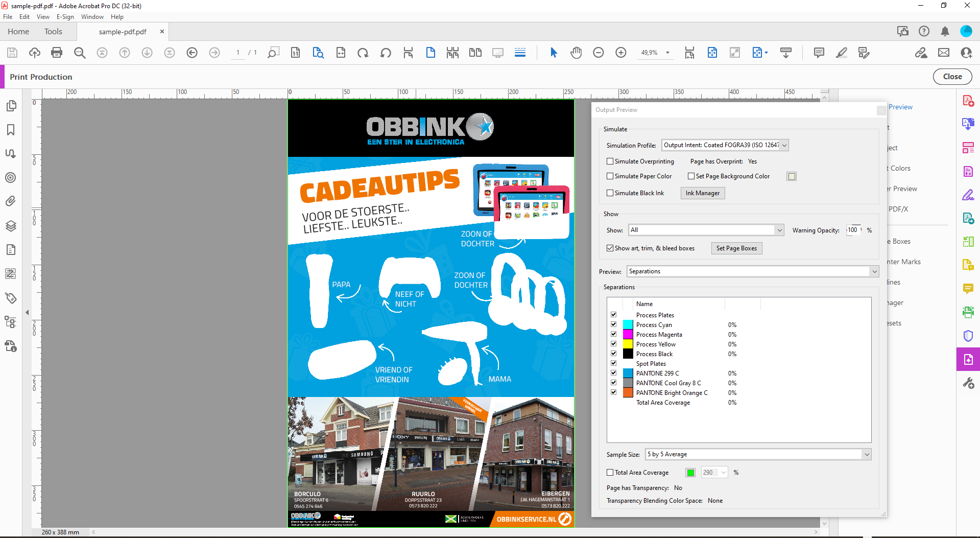The width and height of the screenshot is (980, 538).
Task: Rotate the page clockwise from the toolbar
Action: 363,53
